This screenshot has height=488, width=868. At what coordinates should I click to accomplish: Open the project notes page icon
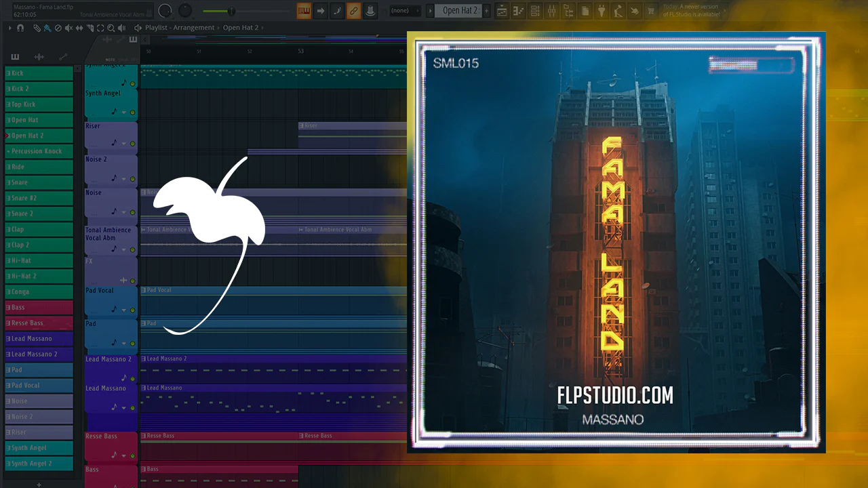pyautogui.click(x=585, y=11)
